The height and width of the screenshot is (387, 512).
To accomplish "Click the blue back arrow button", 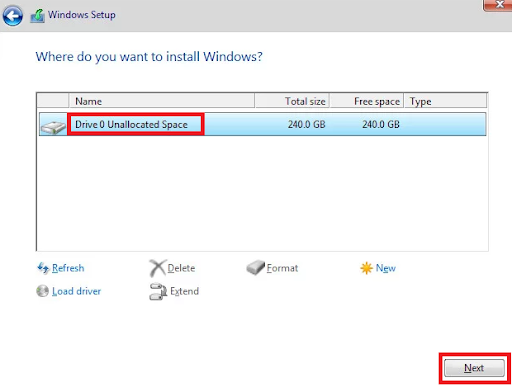I will click(13, 16).
